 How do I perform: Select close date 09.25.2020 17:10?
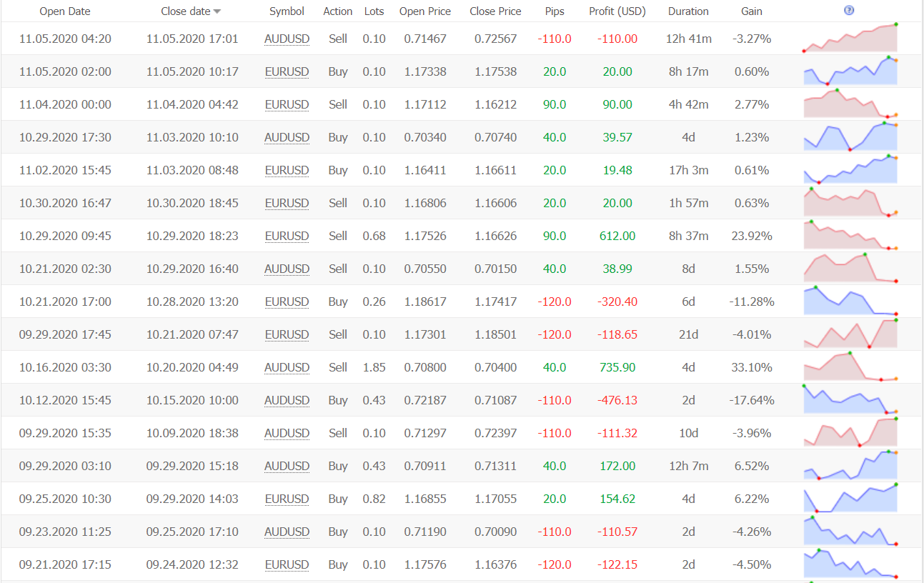click(192, 532)
